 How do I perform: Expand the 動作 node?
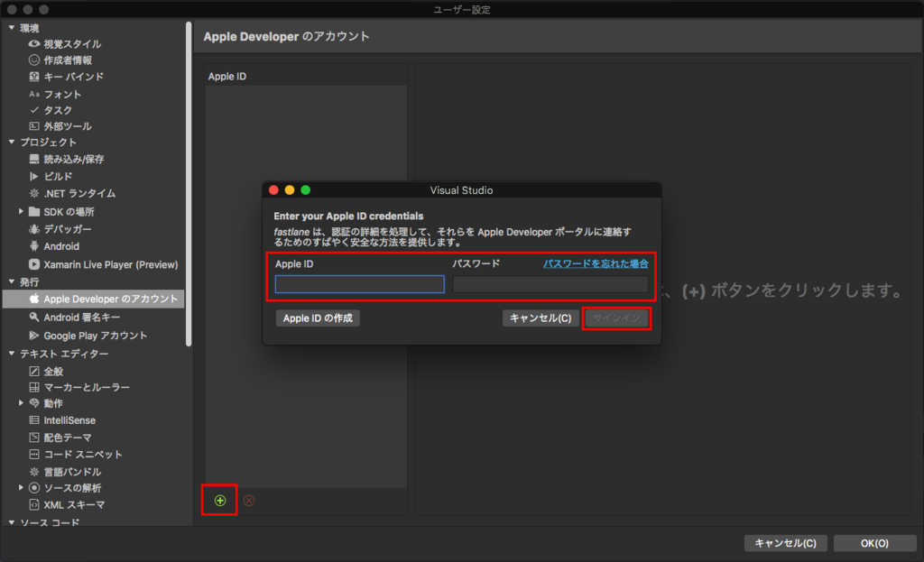click(22, 403)
